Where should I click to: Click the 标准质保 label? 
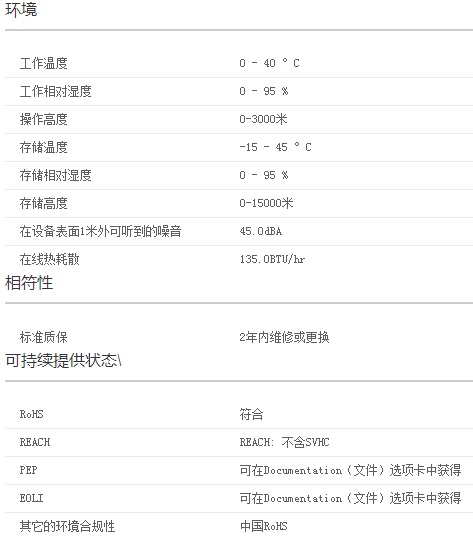click(43, 338)
